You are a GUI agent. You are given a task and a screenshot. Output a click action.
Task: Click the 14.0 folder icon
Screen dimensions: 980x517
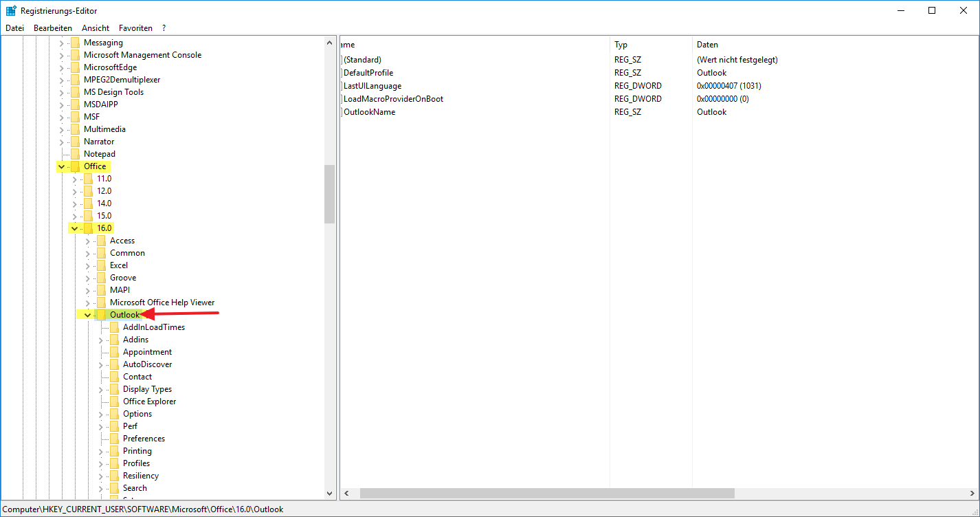point(88,203)
